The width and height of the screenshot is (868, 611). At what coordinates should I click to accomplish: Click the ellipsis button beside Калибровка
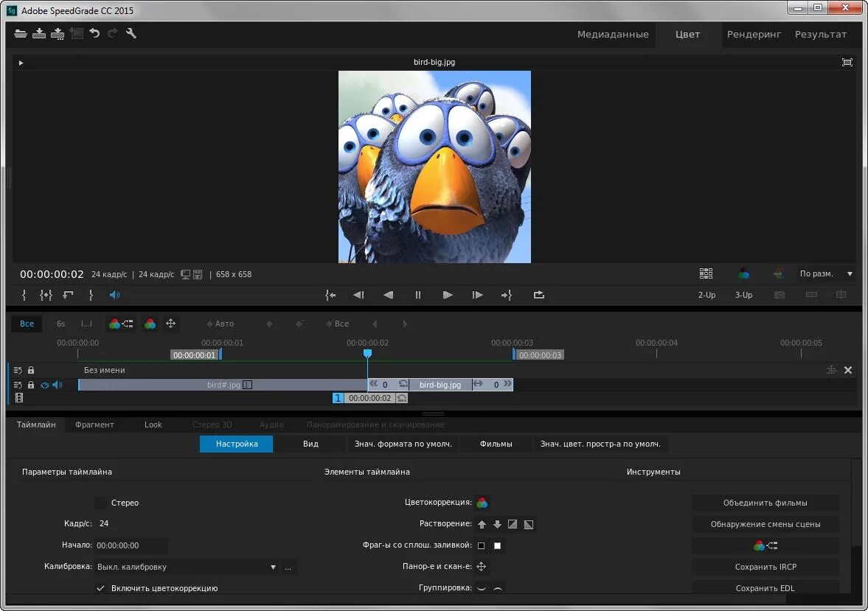coord(288,567)
